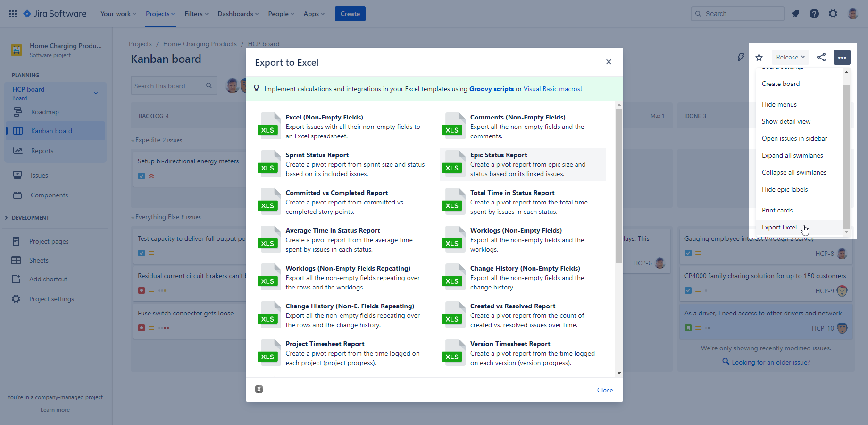This screenshot has height=425, width=868.
Task: Select Hide epic labels menu item
Action: pos(799,189)
